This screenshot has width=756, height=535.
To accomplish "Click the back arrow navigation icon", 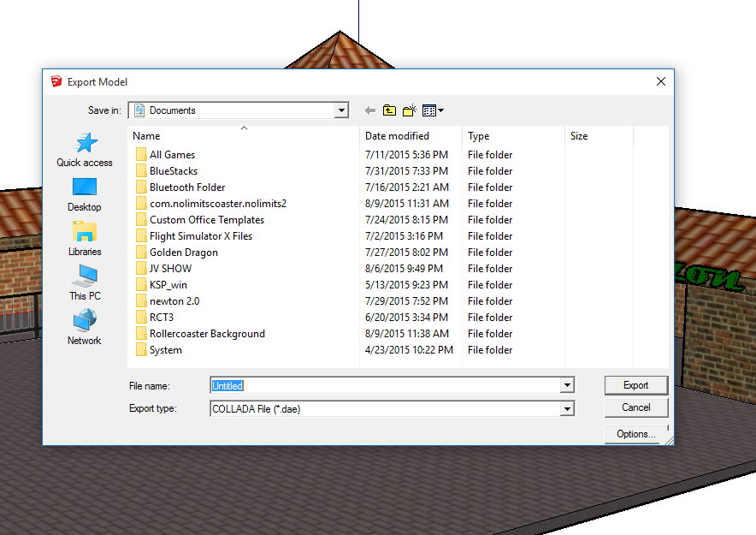I will click(x=370, y=110).
